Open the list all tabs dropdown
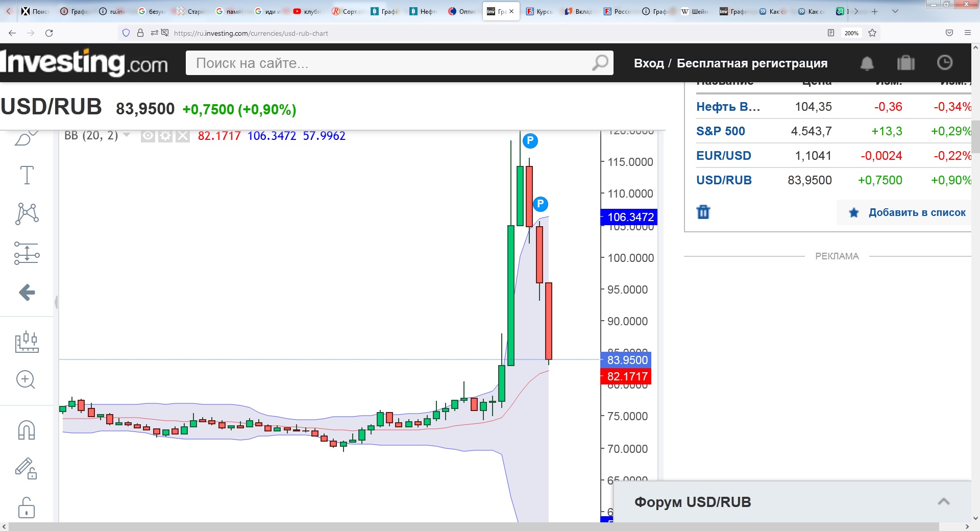 tap(895, 11)
